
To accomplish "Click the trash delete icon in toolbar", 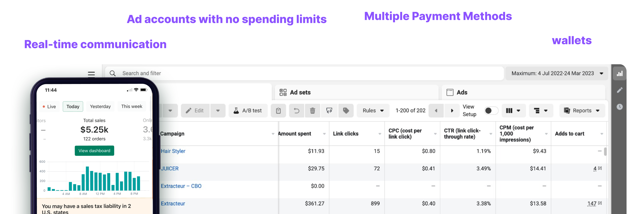I will pos(312,110).
